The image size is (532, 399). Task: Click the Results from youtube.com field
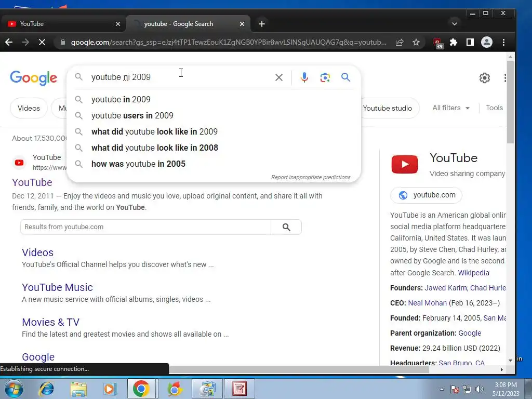pos(146,227)
